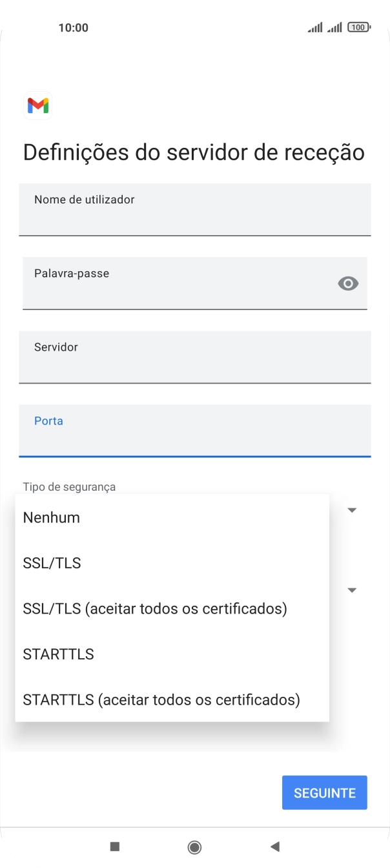Open the lower dropdown chevron
The width and height of the screenshot is (390, 868).
tap(351, 590)
